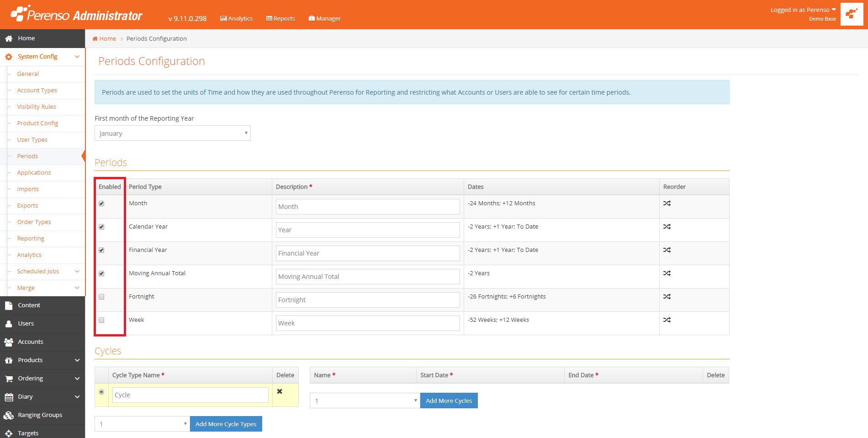Click the Financial Year row reorder icon
This screenshot has width=868, height=438.
tap(667, 250)
